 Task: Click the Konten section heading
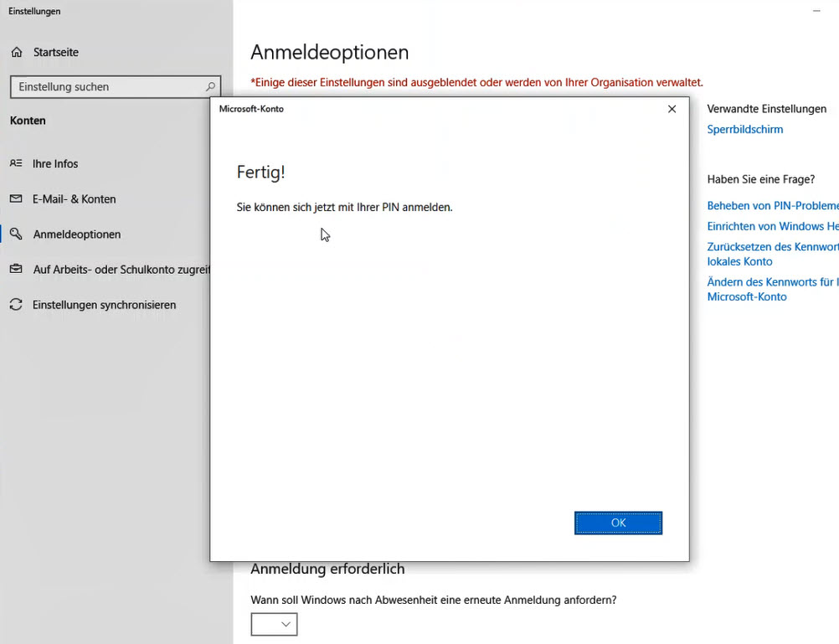[28, 121]
